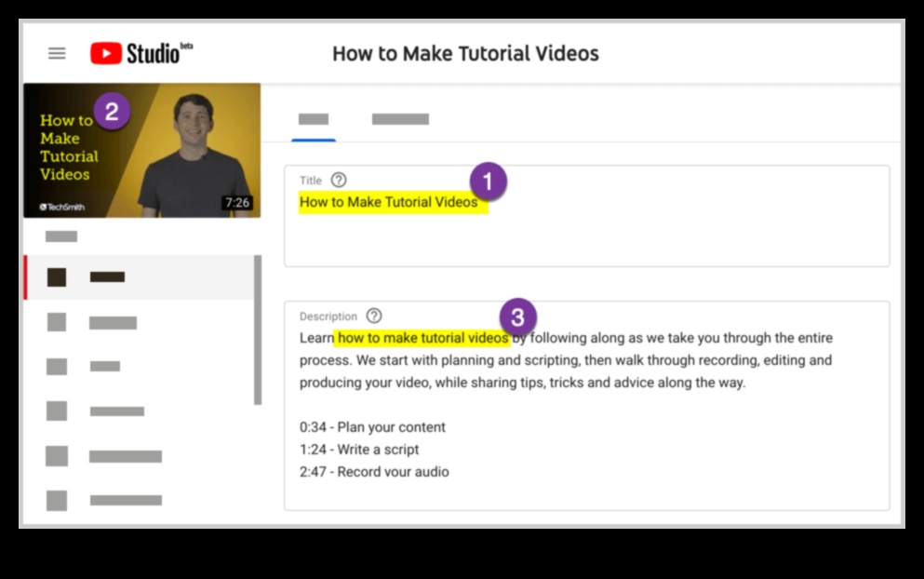The width and height of the screenshot is (924, 579).
Task: Click the 1:24 Write a script timestamp
Action: coord(359,450)
